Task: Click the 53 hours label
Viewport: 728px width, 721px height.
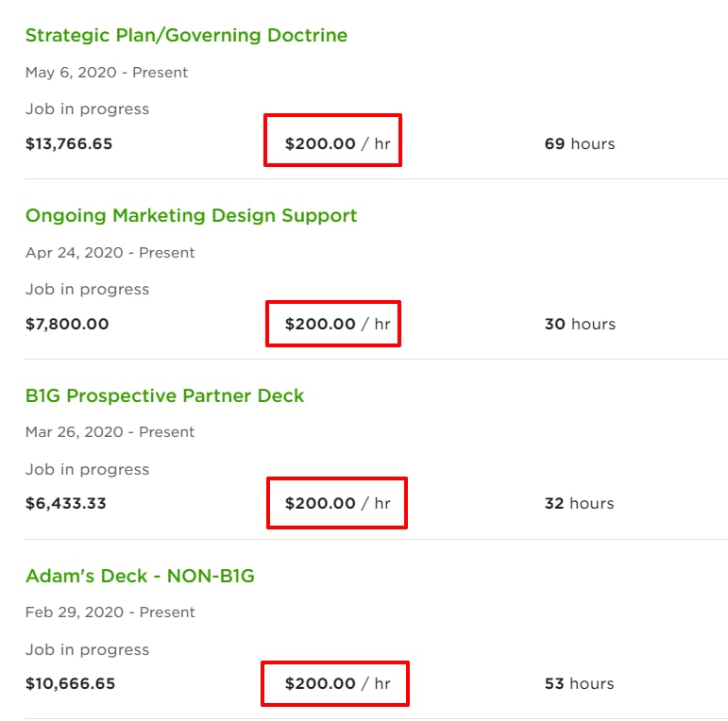Action: [x=579, y=683]
